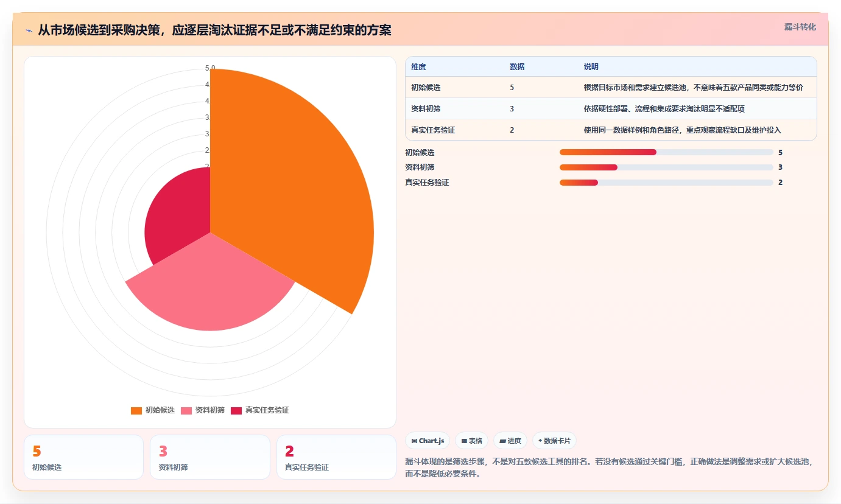Click the 初始候选 table row cell
The width and height of the screenshot is (841, 504).
coord(426,88)
